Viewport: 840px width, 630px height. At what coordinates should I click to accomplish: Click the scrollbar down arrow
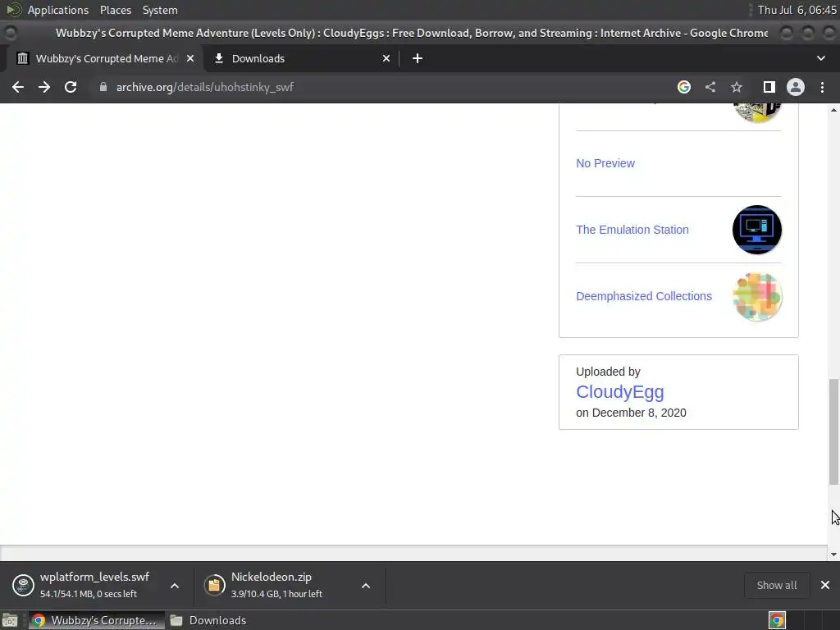833,555
